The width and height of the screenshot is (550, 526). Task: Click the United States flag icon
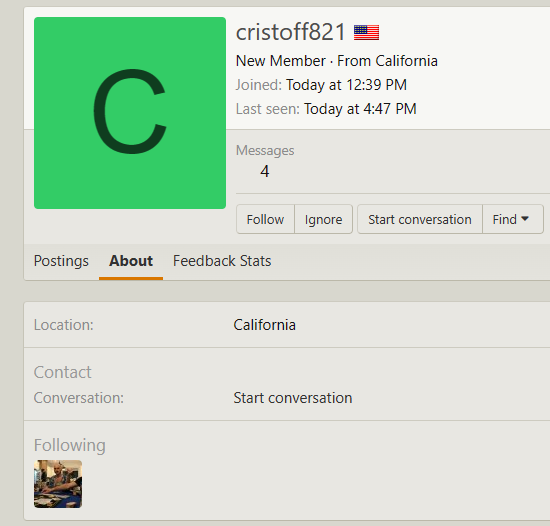tap(366, 33)
